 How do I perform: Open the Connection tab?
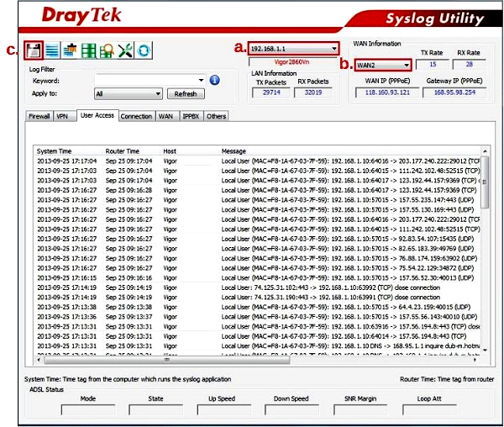[x=136, y=116]
